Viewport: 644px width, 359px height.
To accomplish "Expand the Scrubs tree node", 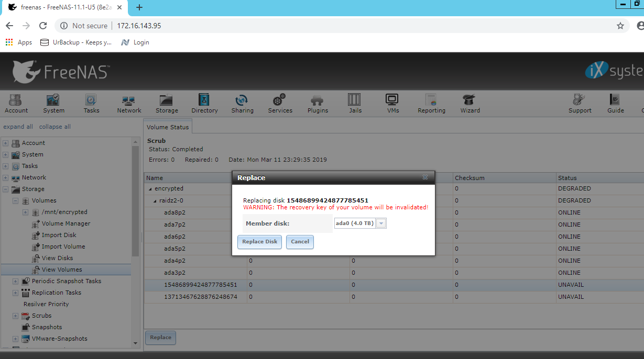I will tap(15, 316).
